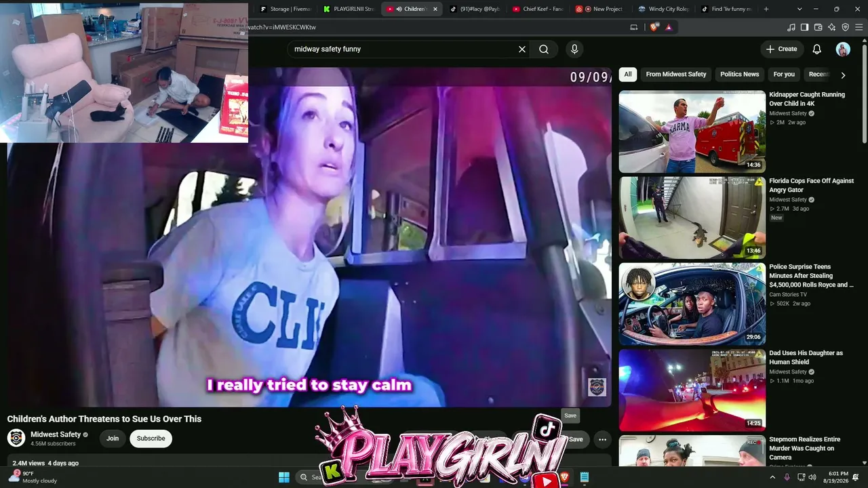Image resolution: width=868 pixels, height=488 pixels.
Task: Open the notification bell in taskbar
Action: [x=856, y=477]
